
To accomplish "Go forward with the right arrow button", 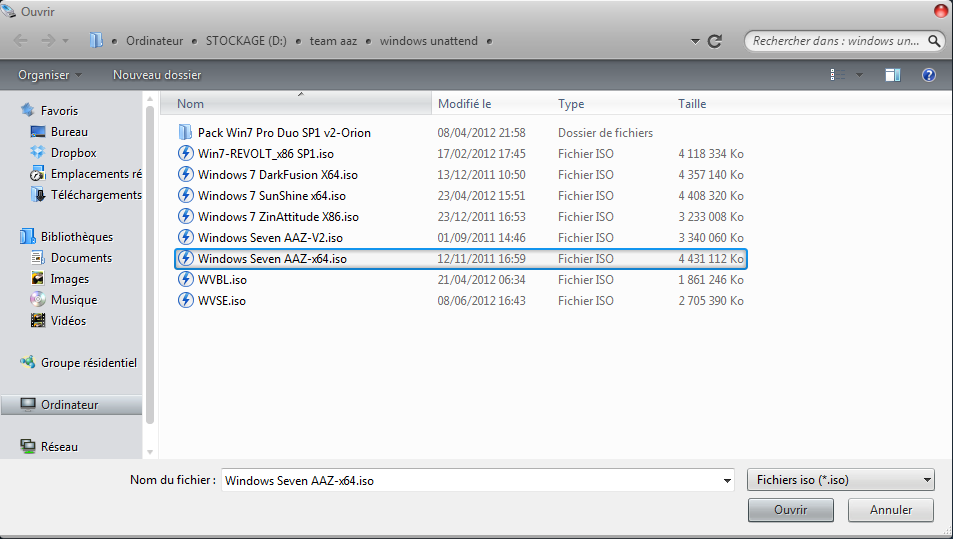I will (x=47, y=41).
